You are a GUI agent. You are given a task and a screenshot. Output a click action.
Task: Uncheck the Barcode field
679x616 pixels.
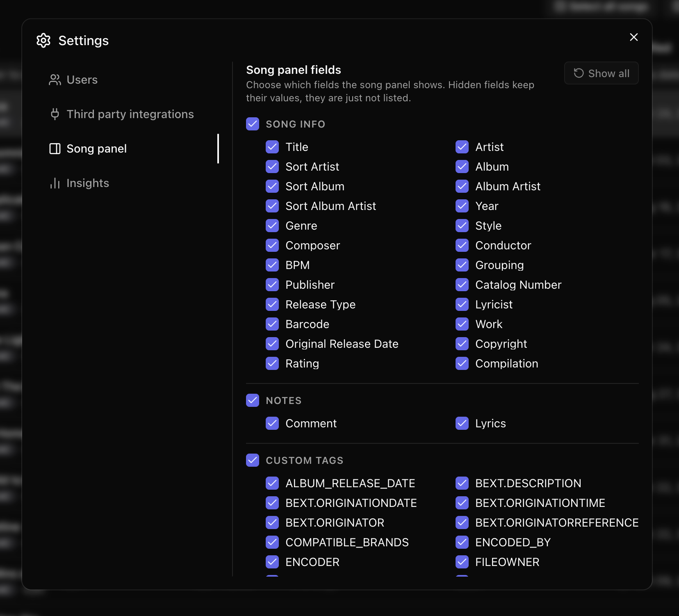pos(272,324)
